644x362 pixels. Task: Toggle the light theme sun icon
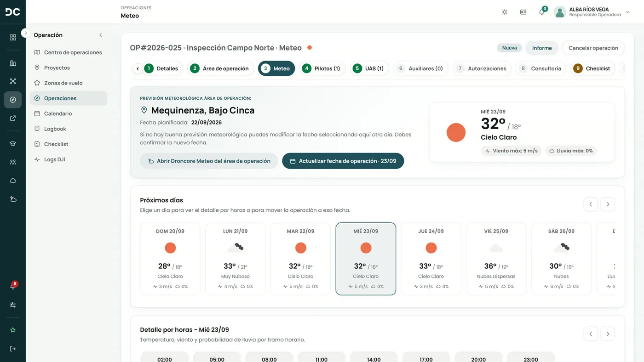pyautogui.click(x=505, y=12)
